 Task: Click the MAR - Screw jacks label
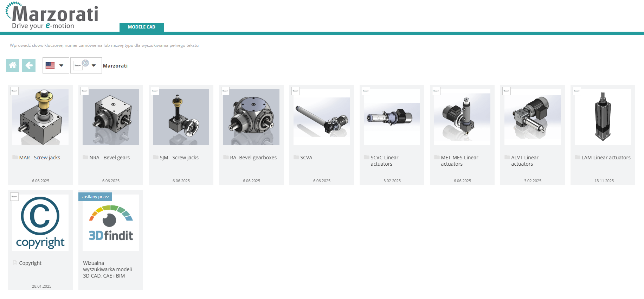(x=40, y=158)
